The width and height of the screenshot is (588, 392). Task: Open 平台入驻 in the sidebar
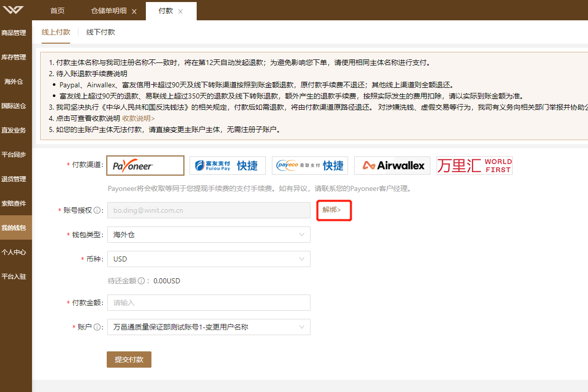click(x=14, y=277)
